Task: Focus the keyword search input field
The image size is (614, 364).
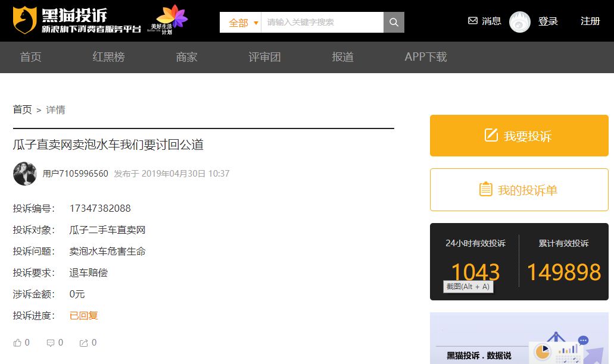Action: 322,22
